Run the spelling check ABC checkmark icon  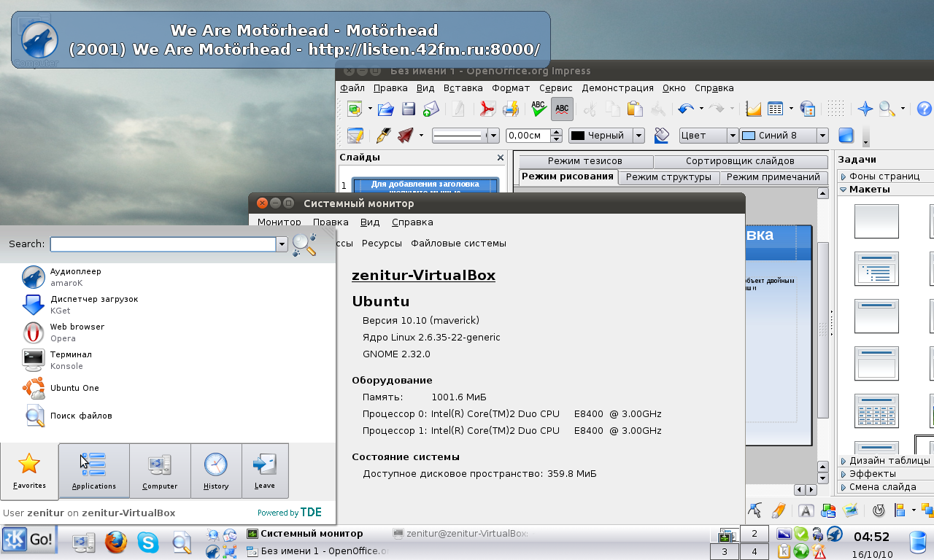coord(539,109)
